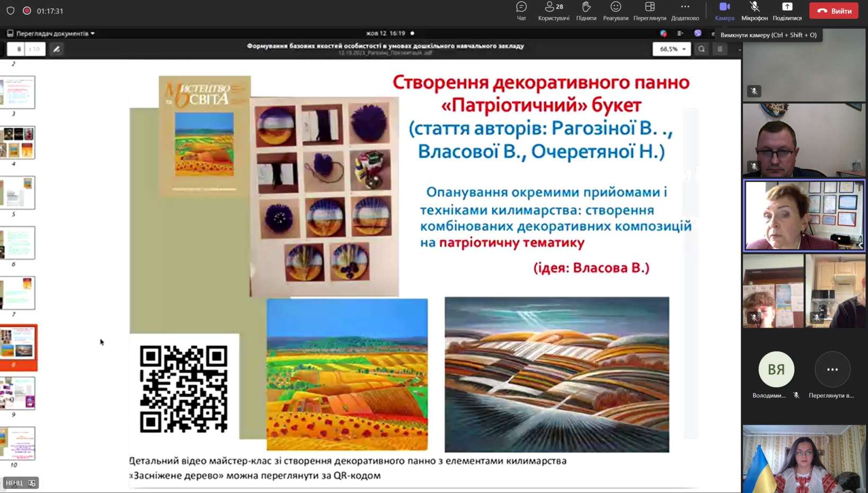Viewport: 868px width, 493px height.
Task: Click the red recording indicator
Action: point(26,11)
